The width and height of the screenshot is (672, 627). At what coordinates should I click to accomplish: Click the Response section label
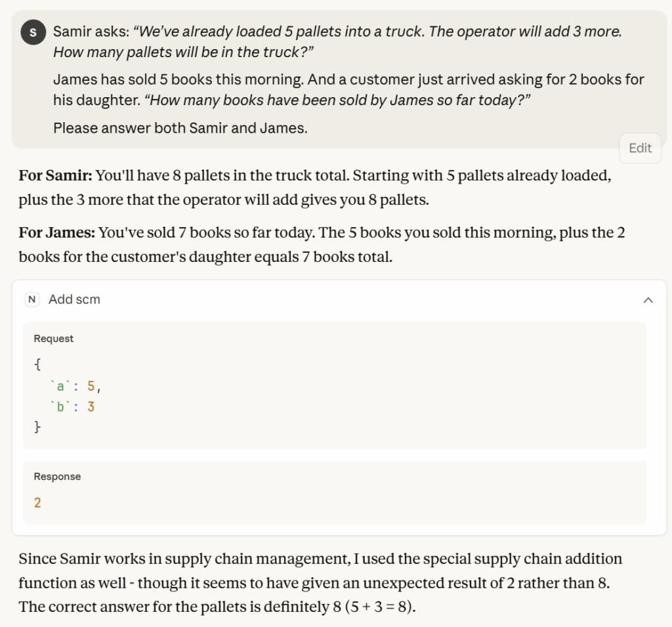pyautogui.click(x=57, y=477)
